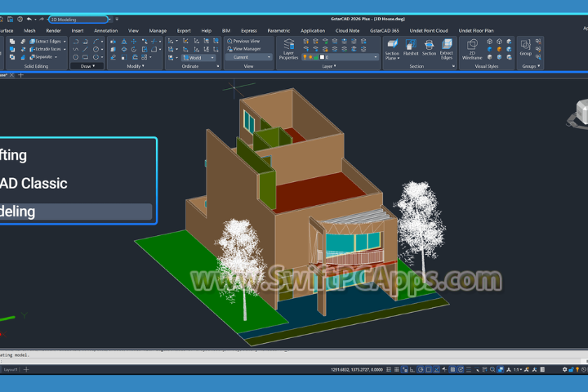Open the Manage ribbon tab

coord(158,31)
